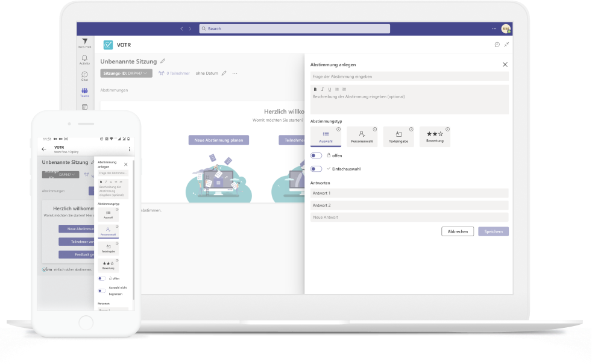The height and width of the screenshot is (364, 592).
Task: Click bold formatting icon in description editor
Action: tap(314, 89)
